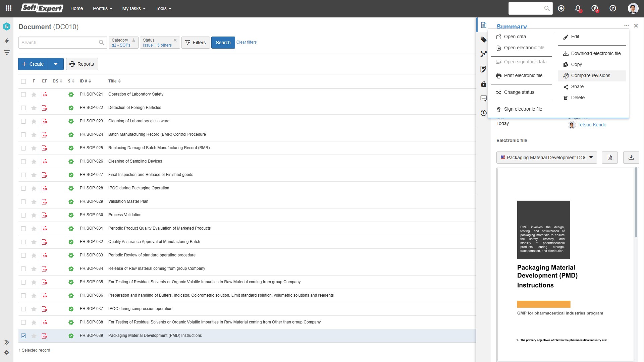Open the Tetsuo Kendo responsible link

tap(592, 125)
